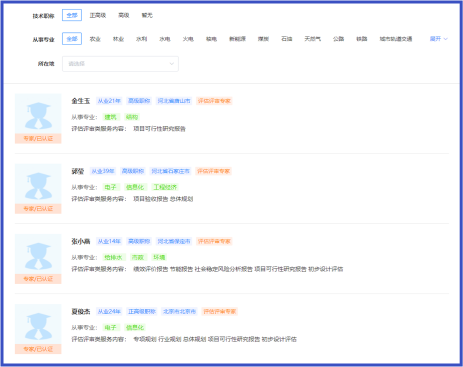Click the 从业14年 tag beside 张小燕
This screenshot has height=367, width=463.
click(109, 241)
